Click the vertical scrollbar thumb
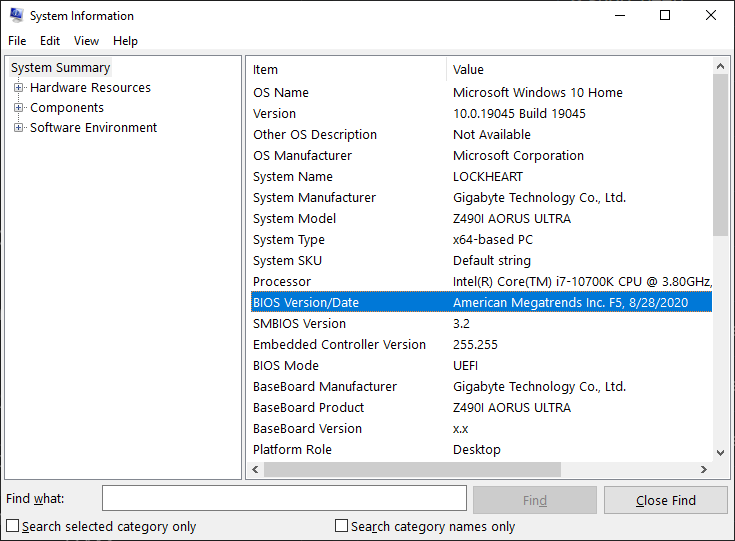Viewport: 735px width, 541px height. [x=720, y=155]
